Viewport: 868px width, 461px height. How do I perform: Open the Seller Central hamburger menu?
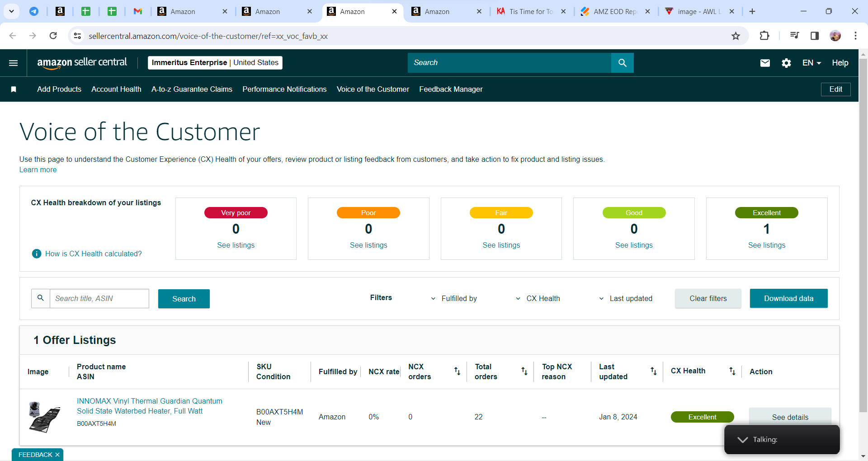(x=14, y=63)
